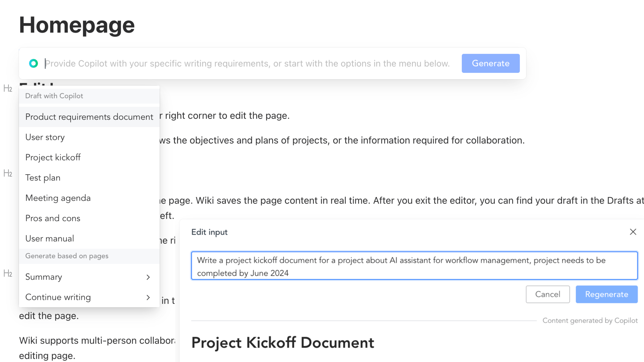
Task: Choose Project kickoff template
Action: 53,157
